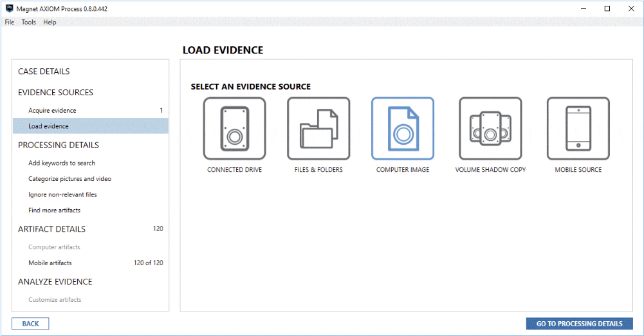Click the COMPUTER IMAGE label
The height and width of the screenshot is (336, 644).
[x=403, y=170]
